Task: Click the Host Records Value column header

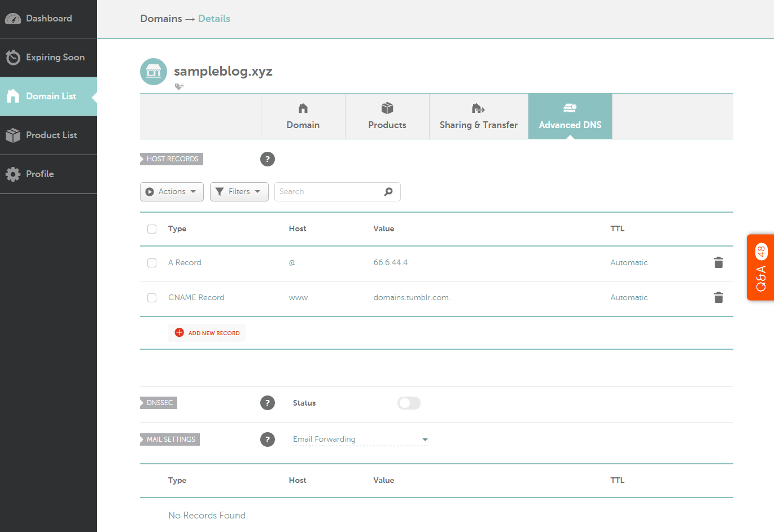Action: 384,229
